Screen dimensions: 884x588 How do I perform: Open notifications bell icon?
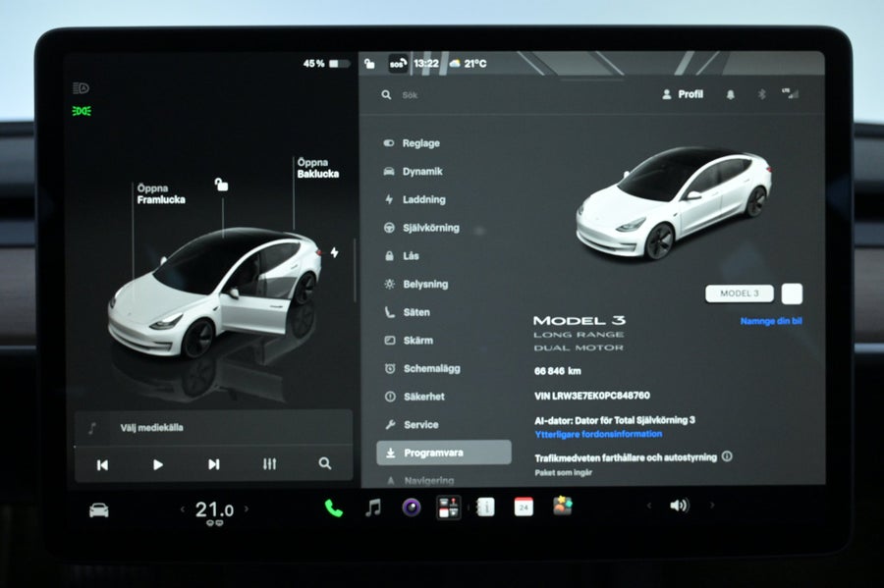(730, 94)
